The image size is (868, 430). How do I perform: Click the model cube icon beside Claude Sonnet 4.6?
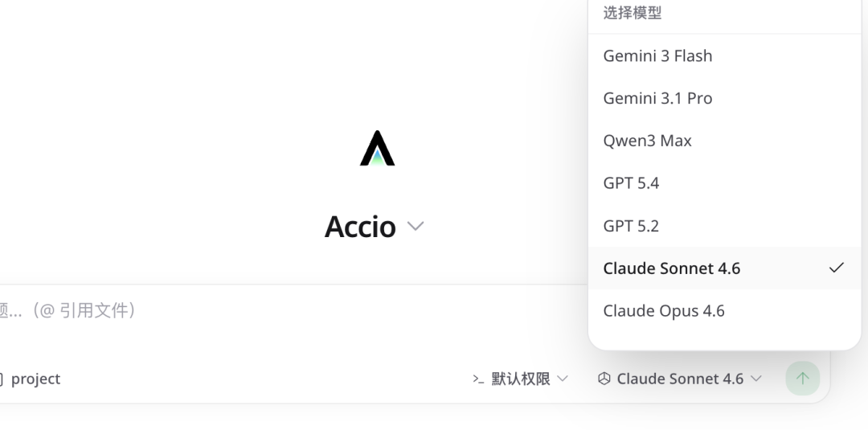pos(604,379)
